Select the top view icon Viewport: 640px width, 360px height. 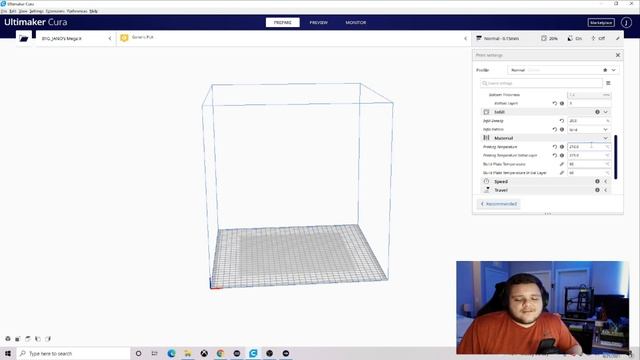(28, 339)
